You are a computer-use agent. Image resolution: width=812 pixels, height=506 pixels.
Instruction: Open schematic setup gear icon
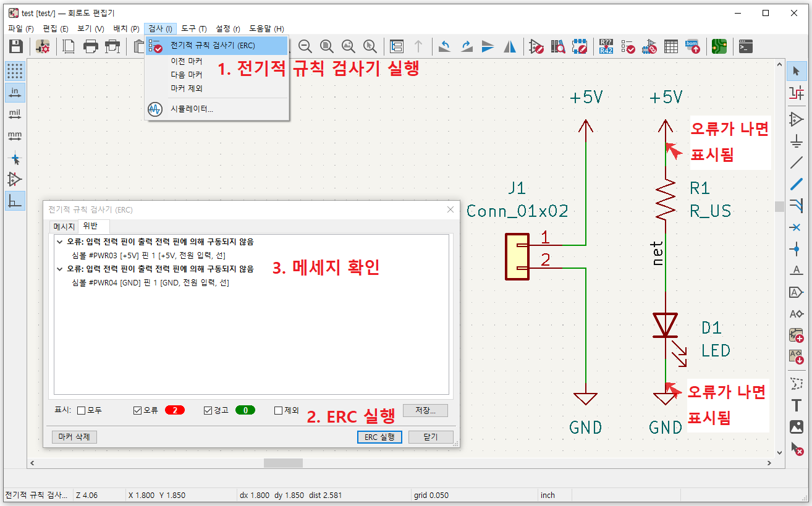(43, 46)
